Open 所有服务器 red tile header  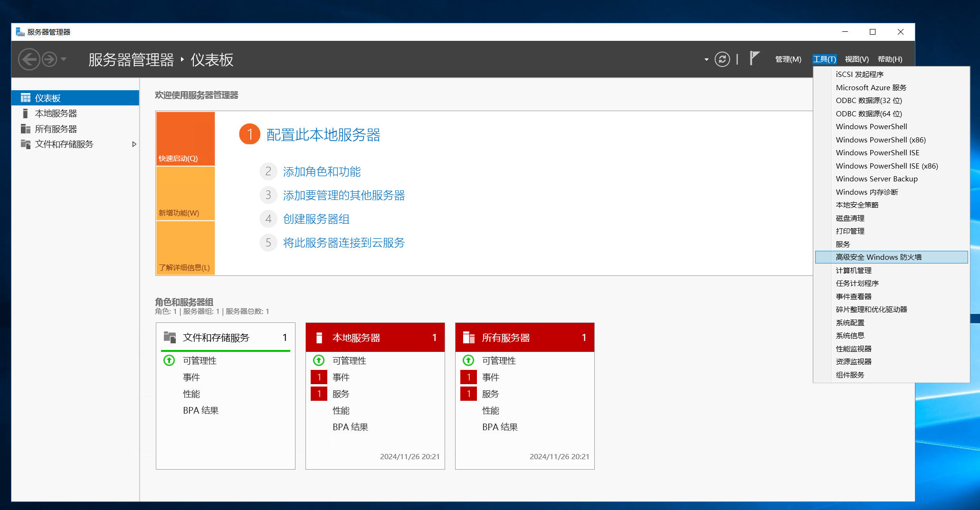coord(525,338)
